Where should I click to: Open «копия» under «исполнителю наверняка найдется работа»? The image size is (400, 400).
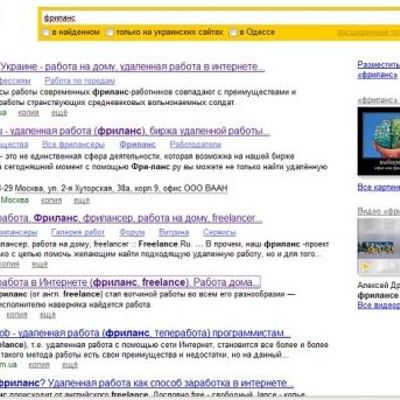[17, 315]
